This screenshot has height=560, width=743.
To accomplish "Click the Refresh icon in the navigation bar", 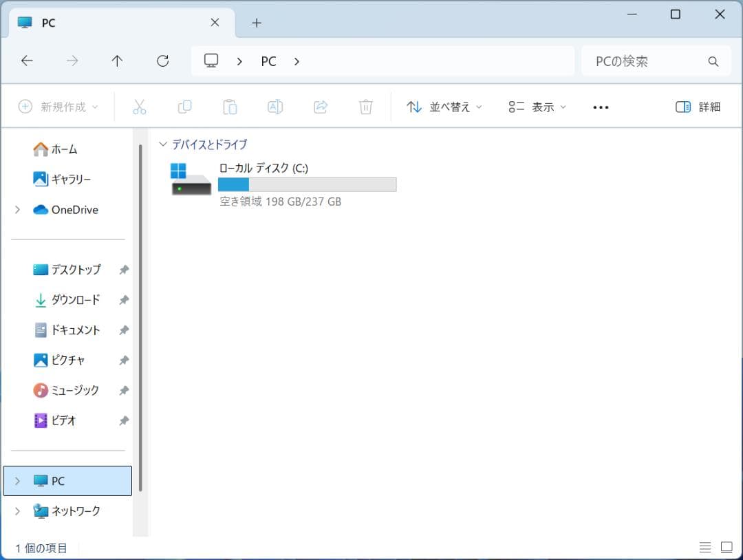I will tap(162, 61).
